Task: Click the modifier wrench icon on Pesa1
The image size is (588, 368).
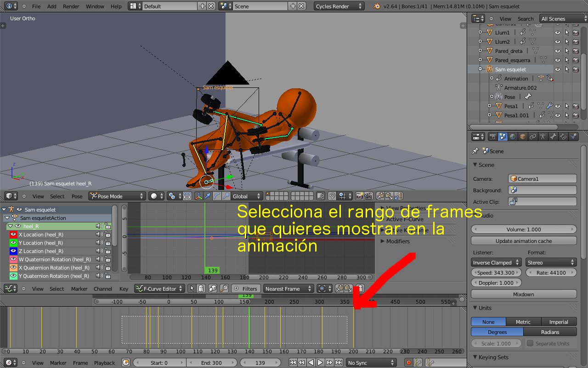Action: tap(549, 106)
